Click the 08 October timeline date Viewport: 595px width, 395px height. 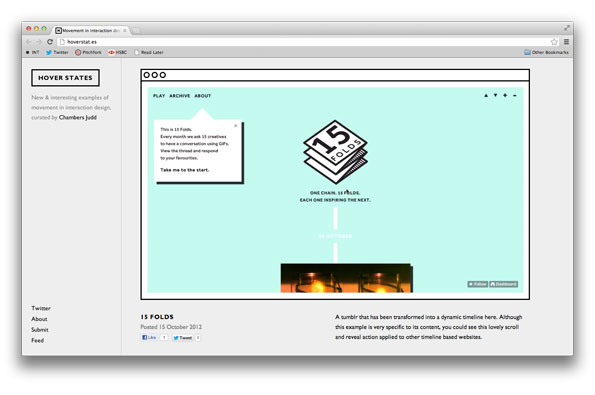[x=335, y=236]
